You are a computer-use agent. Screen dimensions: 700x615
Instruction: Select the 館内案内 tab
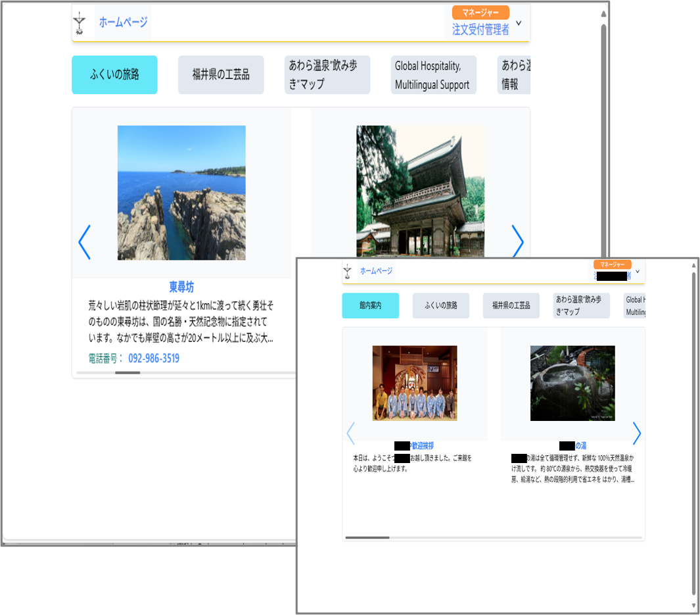click(x=370, y=306)
